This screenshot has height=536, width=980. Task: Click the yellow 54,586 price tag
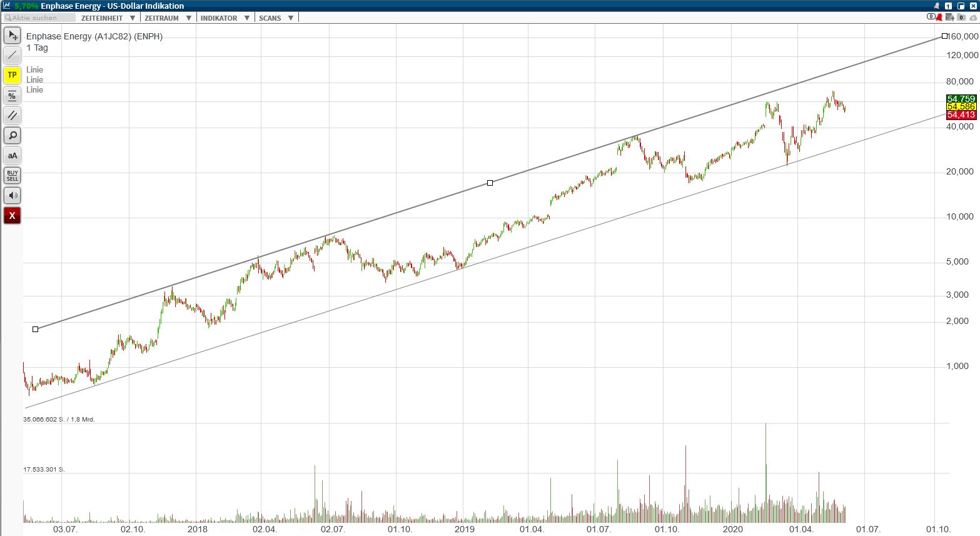click(961, 107)
